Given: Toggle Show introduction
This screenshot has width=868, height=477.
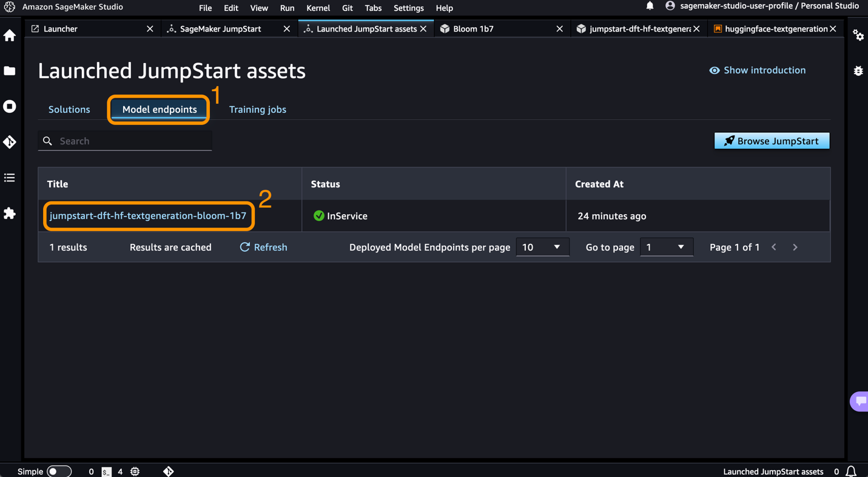Looking at the screenshot, I should point(758,70).
